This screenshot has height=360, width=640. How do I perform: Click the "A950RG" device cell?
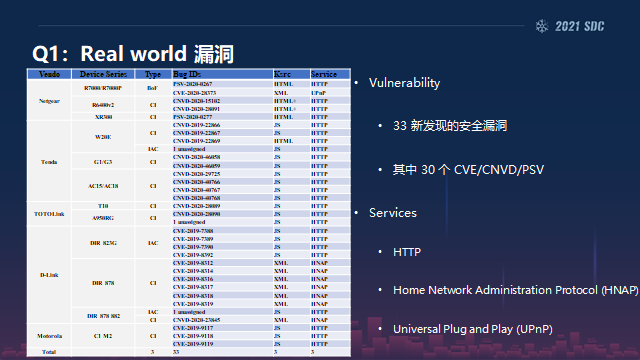click(x=103, y=218)
